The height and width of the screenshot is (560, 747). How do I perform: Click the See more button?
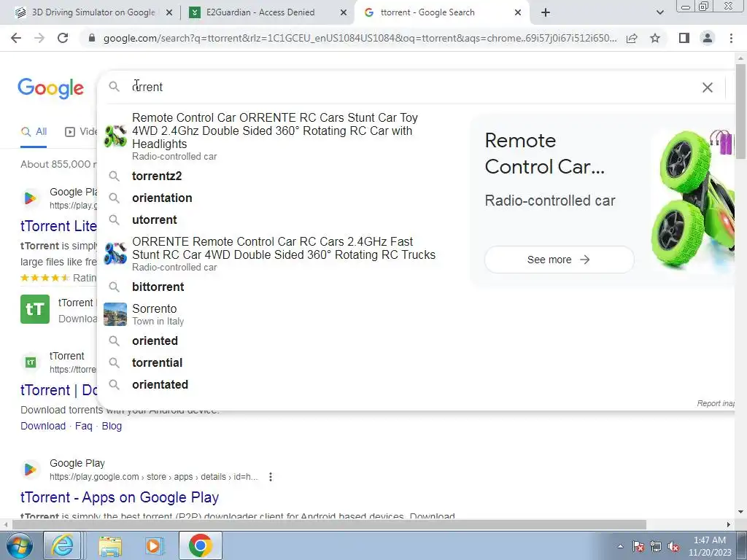pyautogui.click(x=560, y=260)
